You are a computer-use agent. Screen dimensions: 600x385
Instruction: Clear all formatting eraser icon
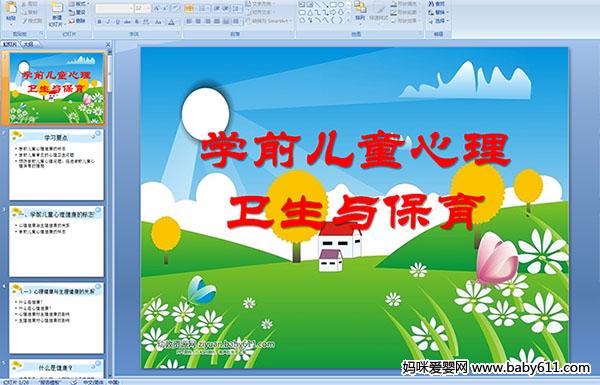pyautogui.click(x=175, y=8)
